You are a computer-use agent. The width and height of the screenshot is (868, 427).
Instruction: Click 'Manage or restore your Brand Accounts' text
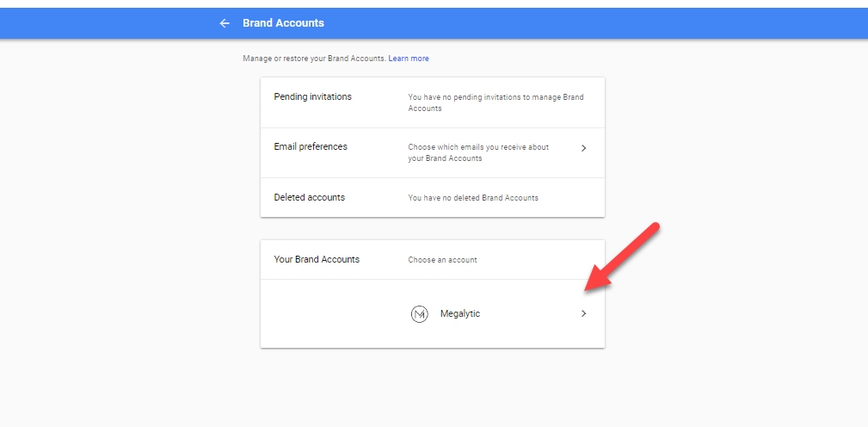tap(314, 59)
